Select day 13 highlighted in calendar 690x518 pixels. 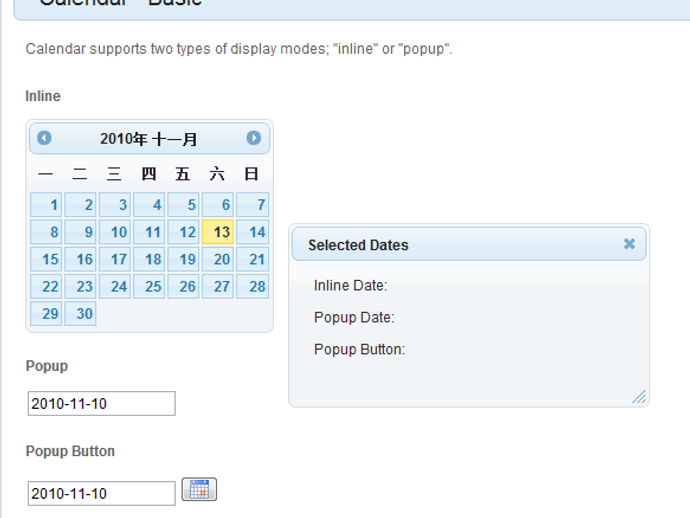click(218, 232)
